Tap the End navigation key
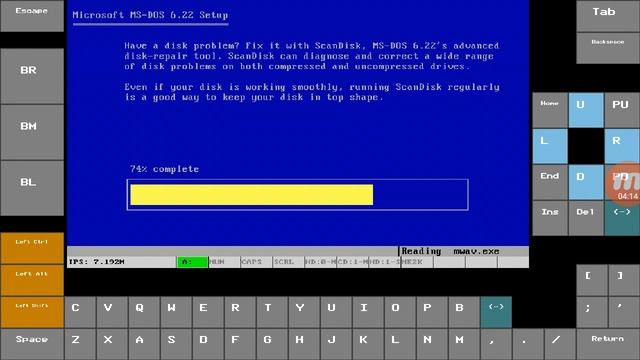The image size is (640, 360). point(550,182)
